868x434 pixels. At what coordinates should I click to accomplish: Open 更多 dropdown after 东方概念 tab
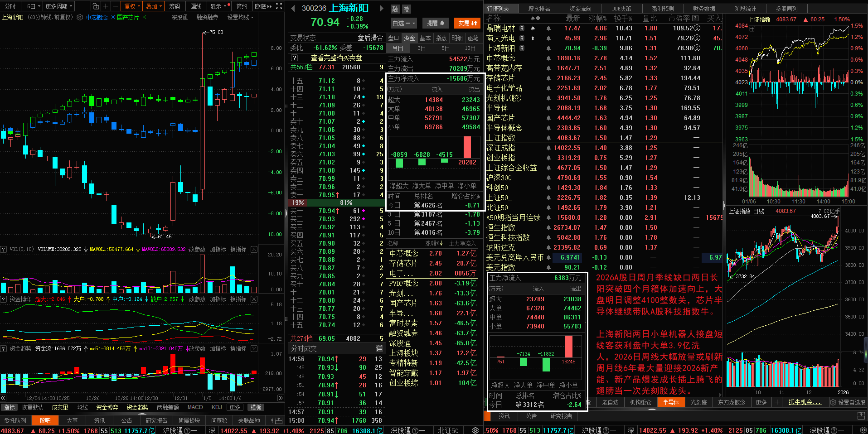pos(761,402)
